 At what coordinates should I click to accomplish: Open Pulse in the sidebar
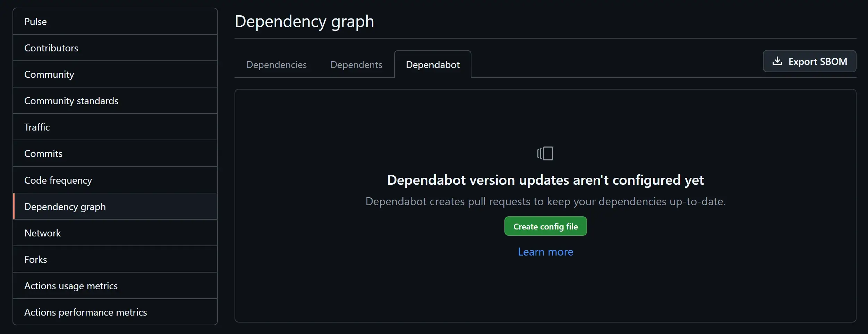[x=35, y=22]
